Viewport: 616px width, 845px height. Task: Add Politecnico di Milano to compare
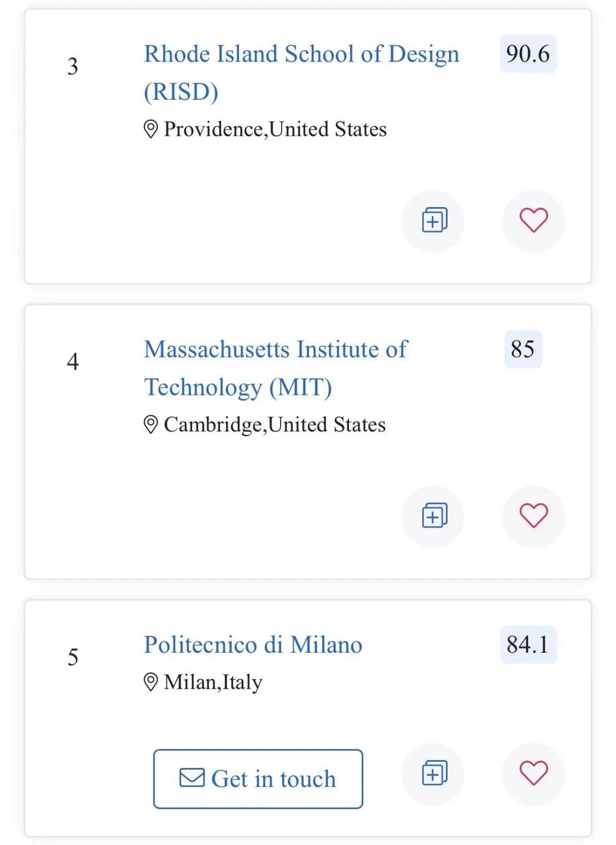pos(433,774)
